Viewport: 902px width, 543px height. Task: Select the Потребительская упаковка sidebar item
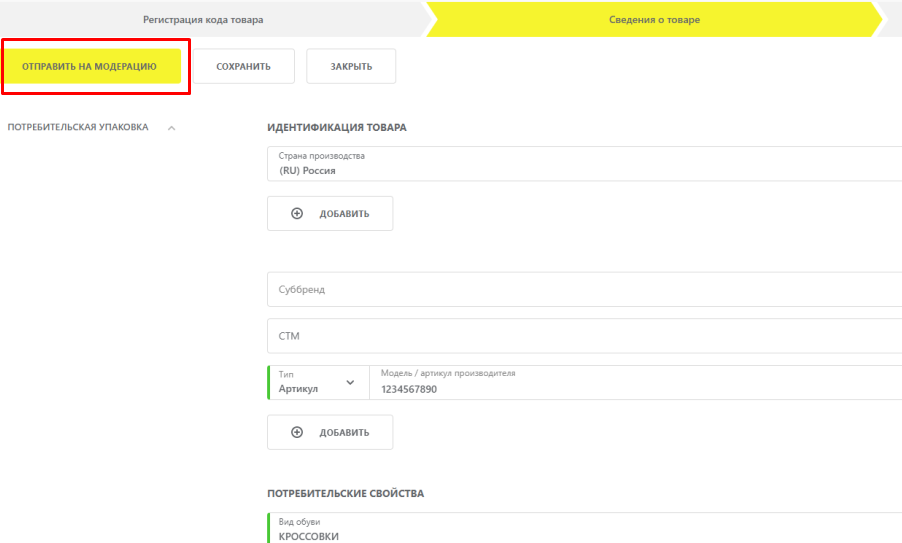78,128
